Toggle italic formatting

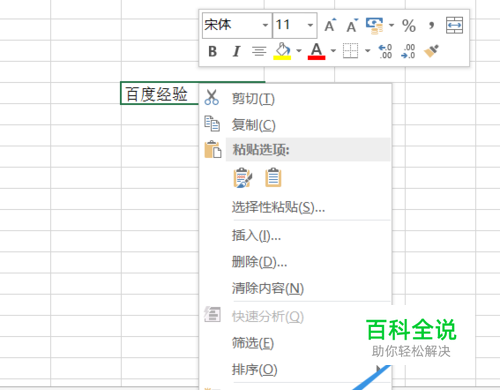(236, 51)
